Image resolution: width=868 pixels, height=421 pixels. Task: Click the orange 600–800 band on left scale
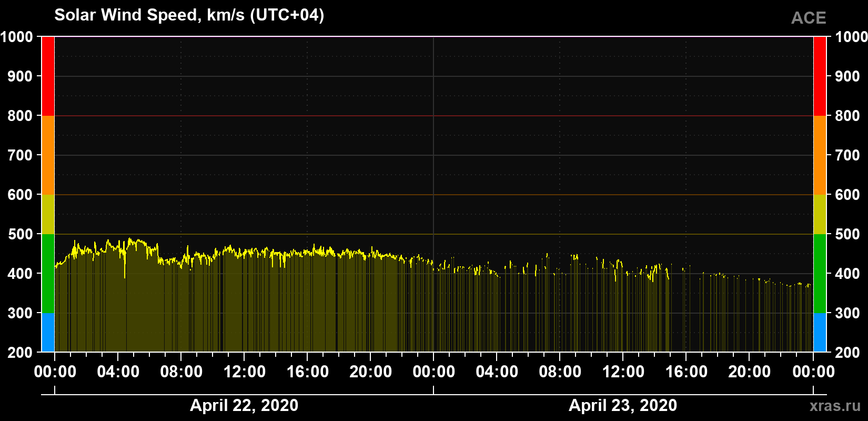click(x=48, y=155)
